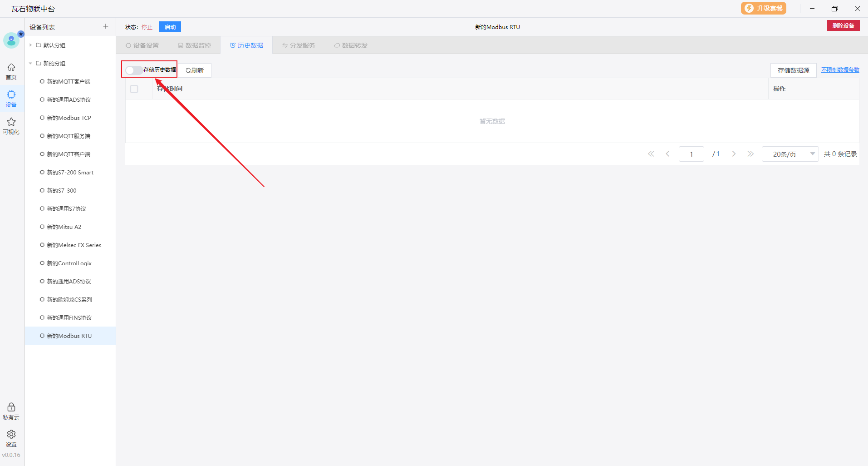
Task: Go to next page arrow
Action: click(x=734, y=154)
